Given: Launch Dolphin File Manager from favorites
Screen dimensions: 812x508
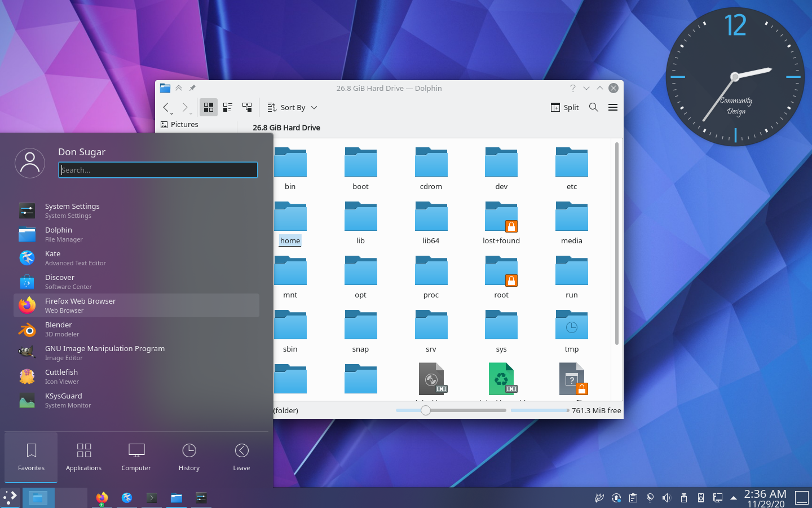Looking at the screenshot, I should tap(136, 234).
